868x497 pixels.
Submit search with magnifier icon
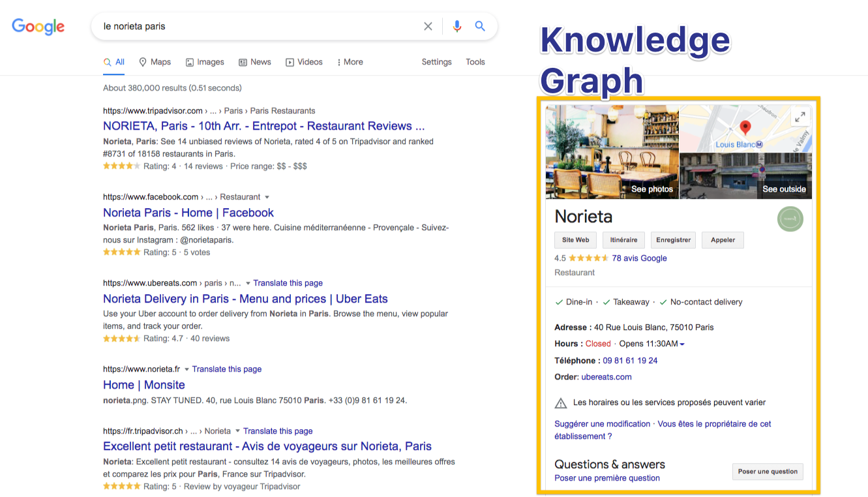pos(480,26)
